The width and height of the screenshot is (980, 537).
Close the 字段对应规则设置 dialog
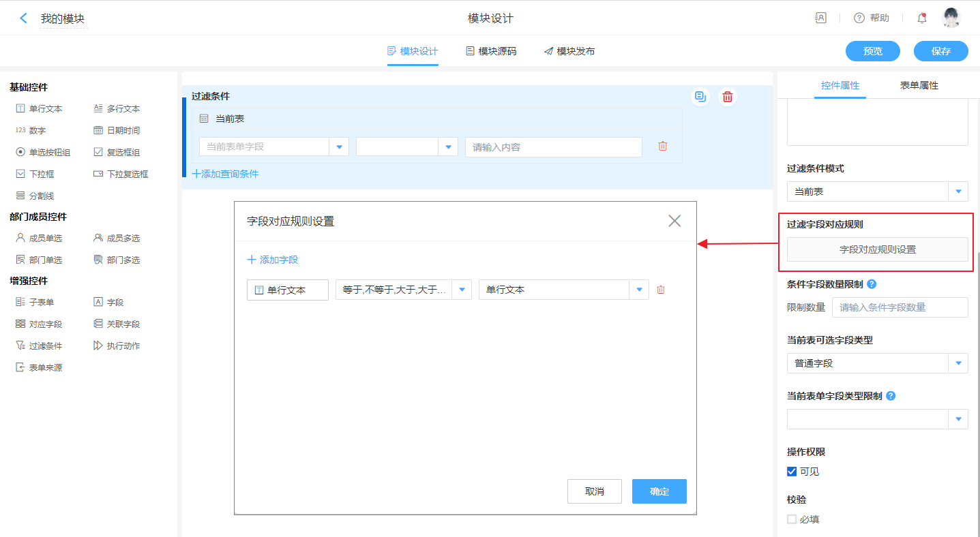(x=674, y=221)
